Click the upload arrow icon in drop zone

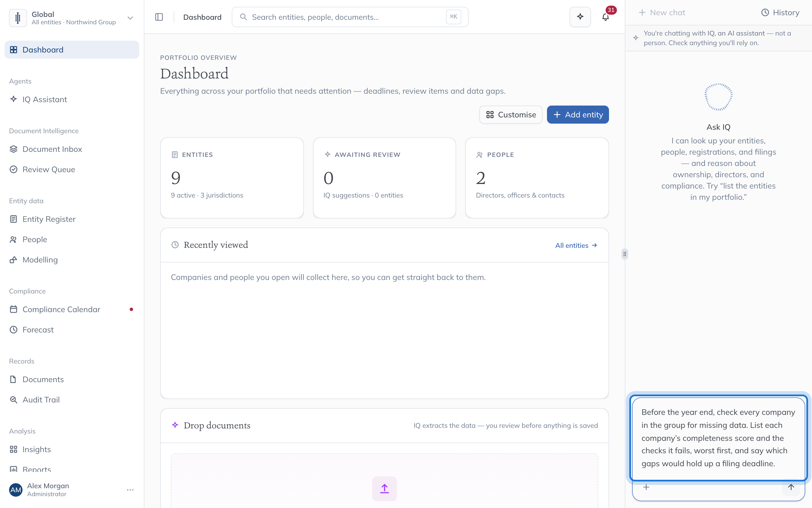[384, 489]
